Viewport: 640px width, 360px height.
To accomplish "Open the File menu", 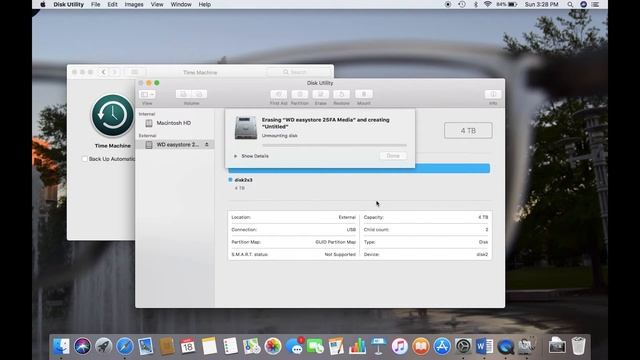I will [96, 4].
